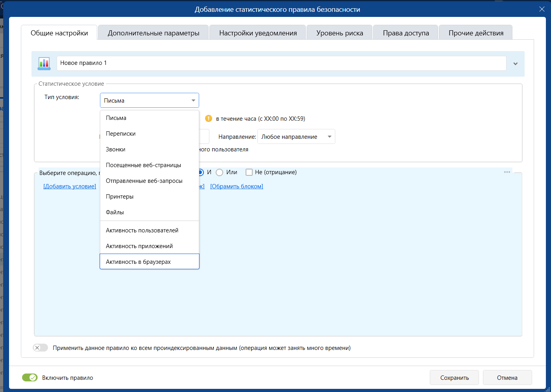The width and height of the screenshot is (551, 392).
Task: Open the Настройки уведомления tab
Action: 258,33
